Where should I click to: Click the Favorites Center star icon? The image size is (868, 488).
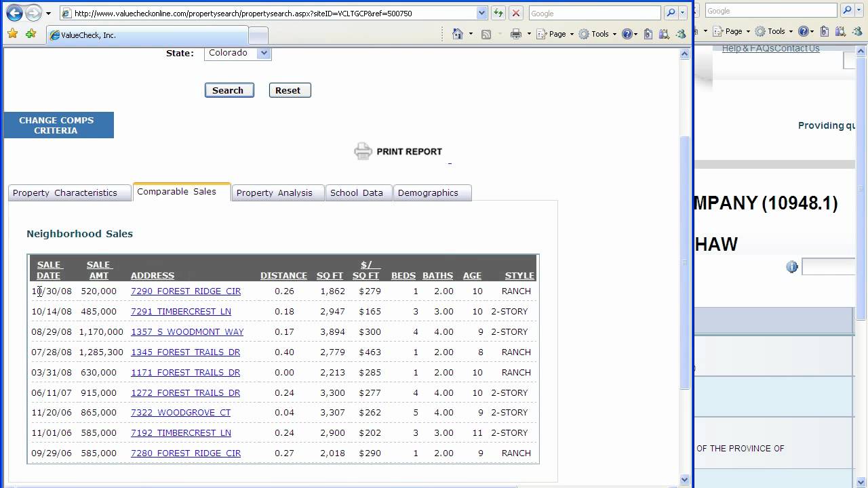(x=12, y=34)
